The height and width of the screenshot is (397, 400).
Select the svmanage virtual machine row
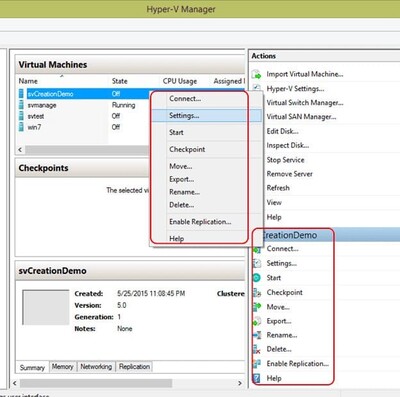[x=83, y=105]
